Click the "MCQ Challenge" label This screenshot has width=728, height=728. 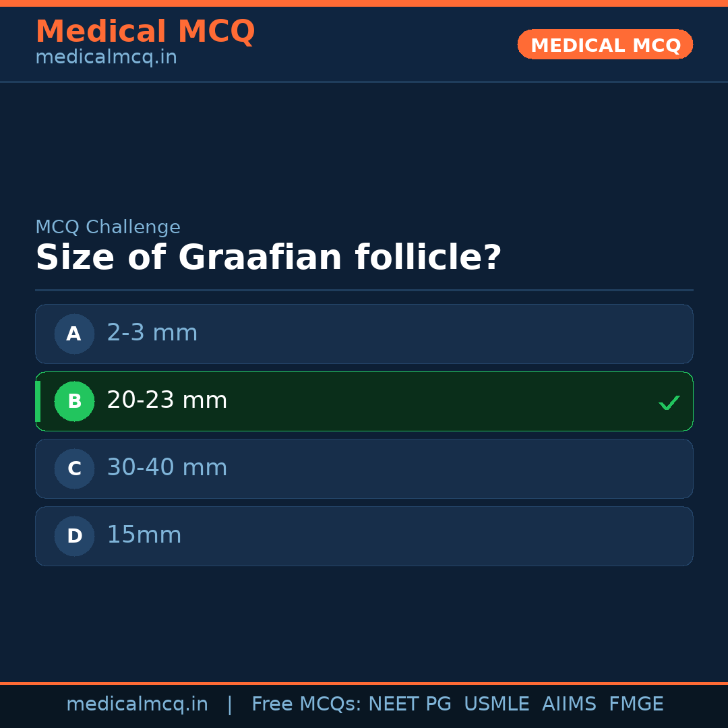point(108,227)
